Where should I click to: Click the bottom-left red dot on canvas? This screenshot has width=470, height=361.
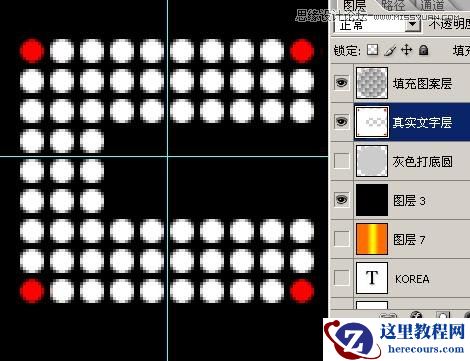(32, 291)
